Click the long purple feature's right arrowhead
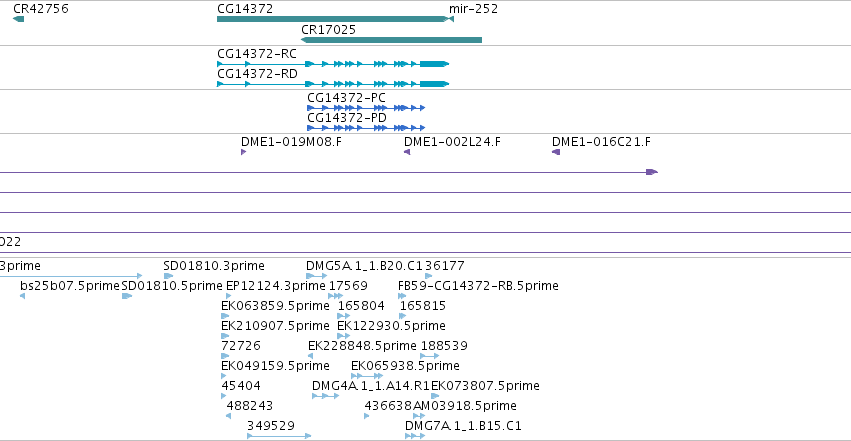The height and width of the screenshot is (441, 851). point(652,172)
